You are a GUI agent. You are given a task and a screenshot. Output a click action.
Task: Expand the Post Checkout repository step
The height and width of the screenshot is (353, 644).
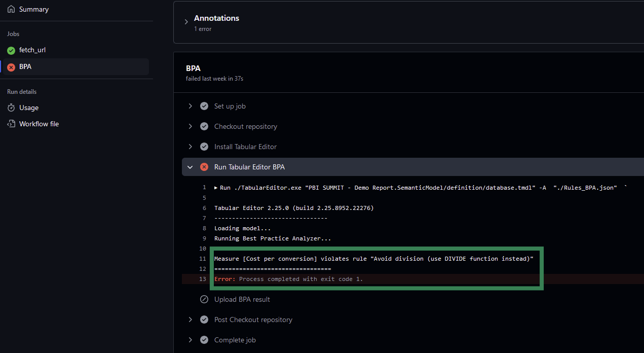pyautogui.click(x=190, y=320)
